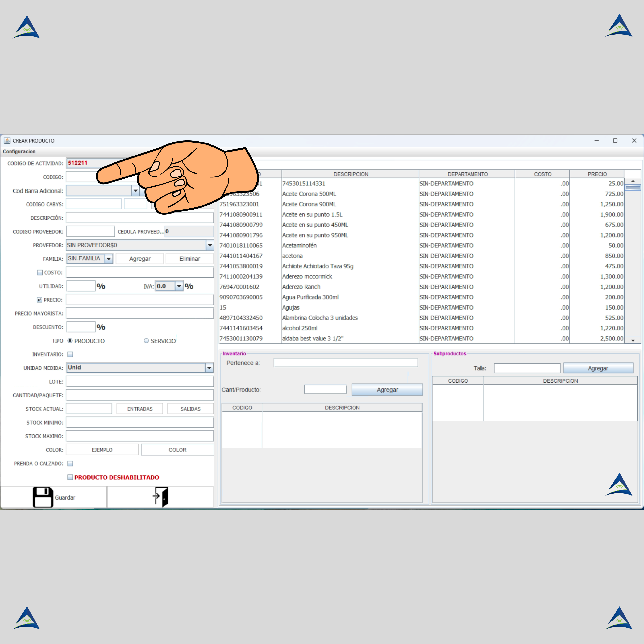Screen dimensions: 644x644
Task: Click the COLOR picker button
Action: point(177,450)
